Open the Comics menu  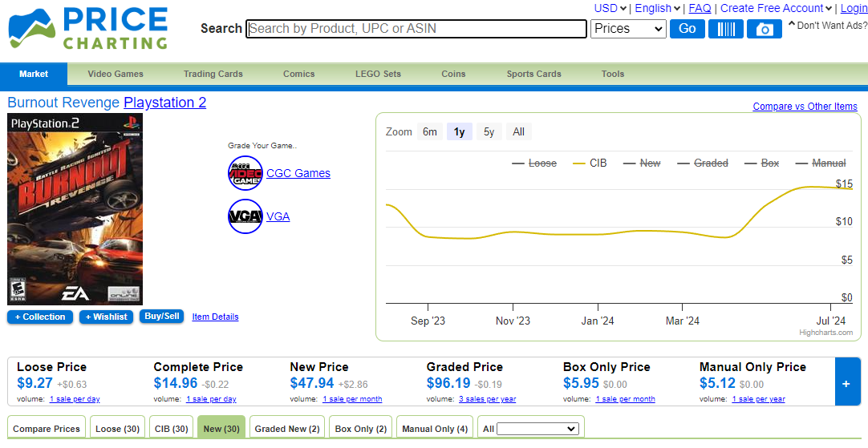(x=299, y=74)
